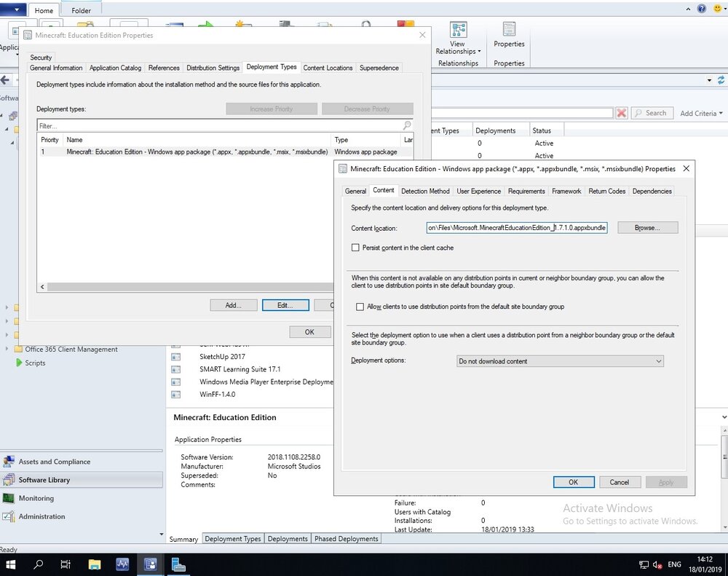
Task: Open the Phased Deployments bottom tab
Action: pos(347,538)
